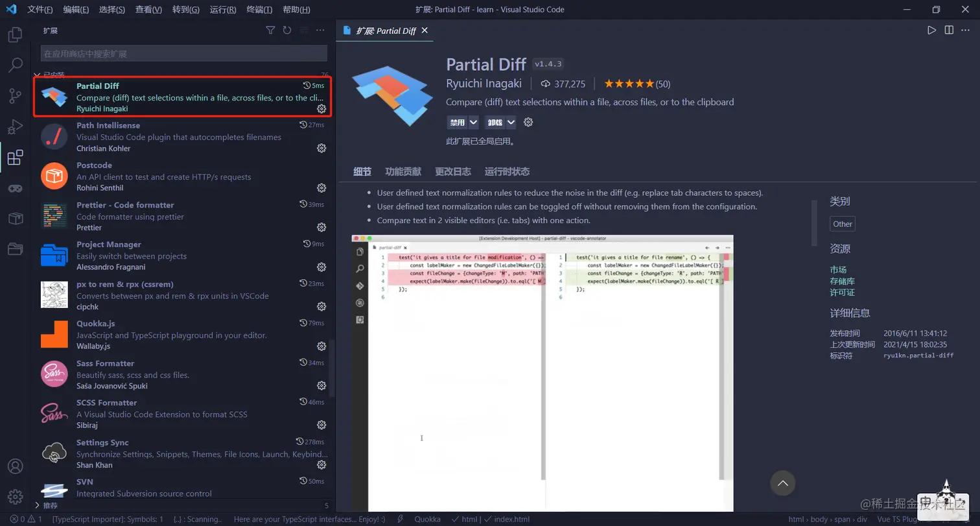Focus the 在应用商店中搜索扩展 search box
980x526 pixels.
coord(184,54)
